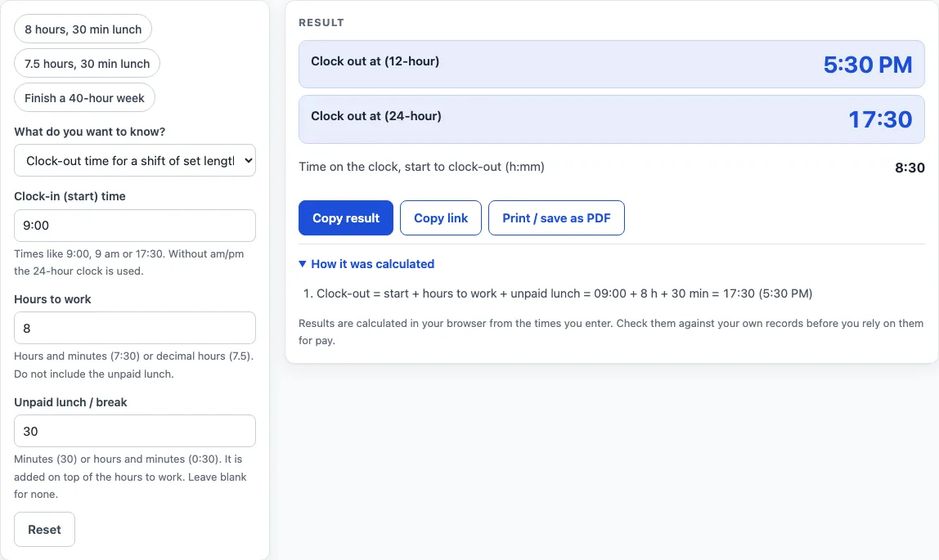Viewport: 939px width, 560px height.
Task: Print or save result as PDF
Action: point(556,217)
